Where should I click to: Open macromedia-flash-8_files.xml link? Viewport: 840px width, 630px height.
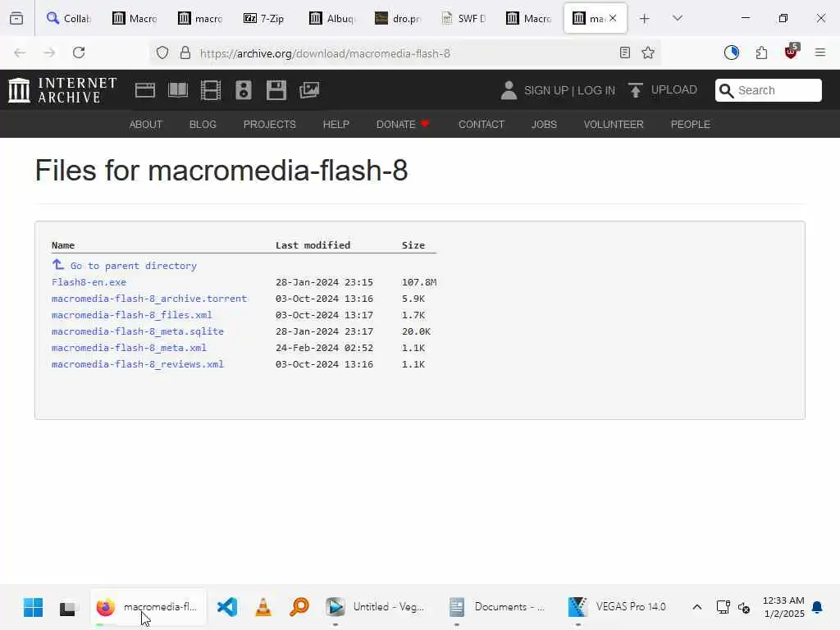coord(132,315)
